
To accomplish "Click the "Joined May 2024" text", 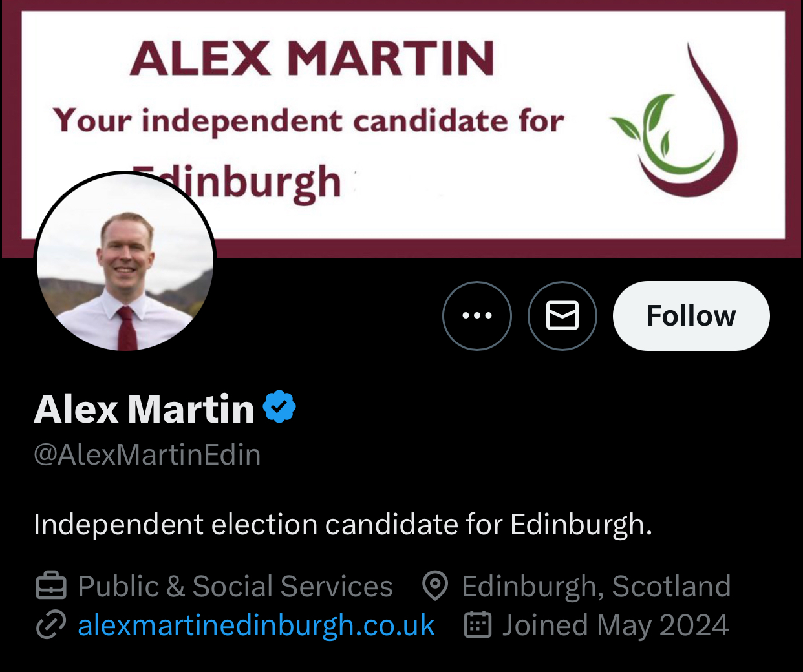I will [x=616, y=625].
